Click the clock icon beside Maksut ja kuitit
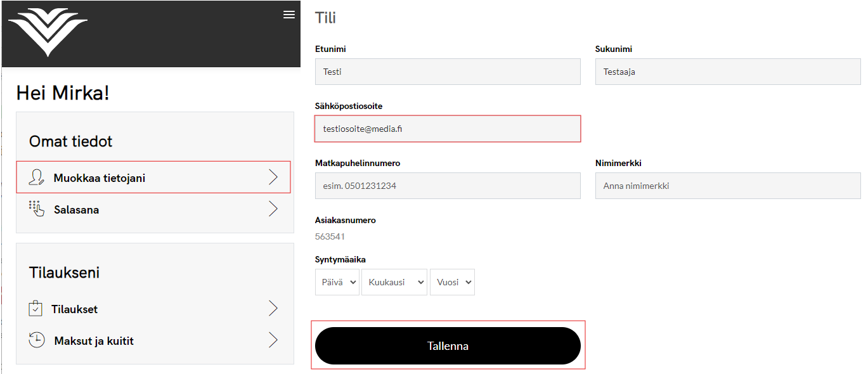Screen dimensions: 868x374 pos(37,340)
